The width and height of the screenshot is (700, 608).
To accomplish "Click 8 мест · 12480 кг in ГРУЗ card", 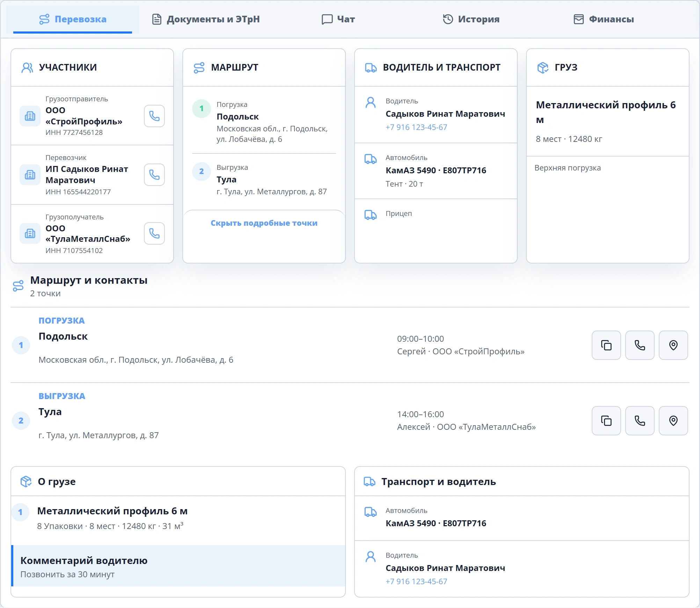I will (x=569, y=139).
